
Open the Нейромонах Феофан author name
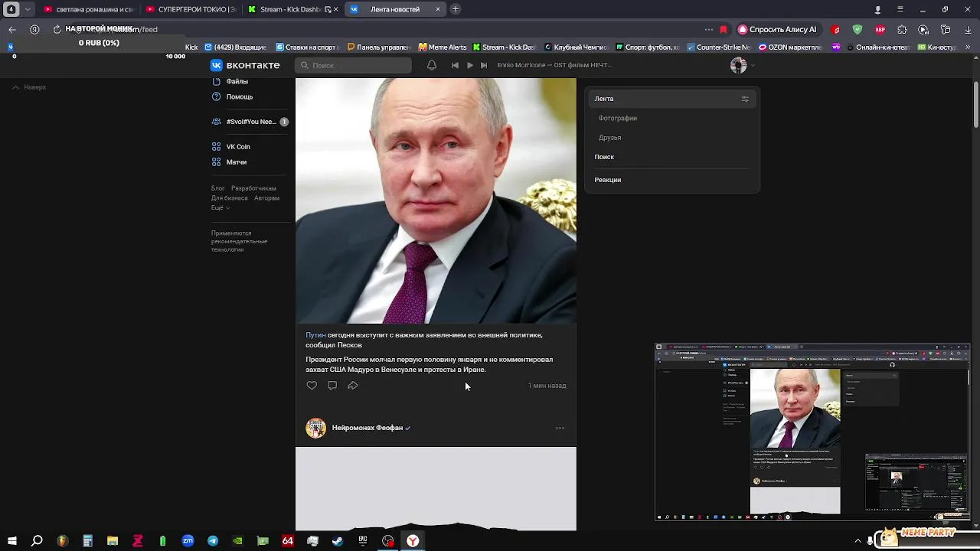coord(367,428)
